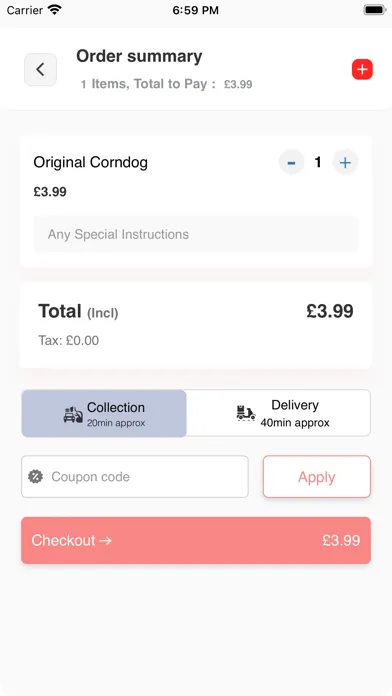Select the Delivery scooter icon
The width and height of the screenshot is (392, 696).
(x=246, y=413)
